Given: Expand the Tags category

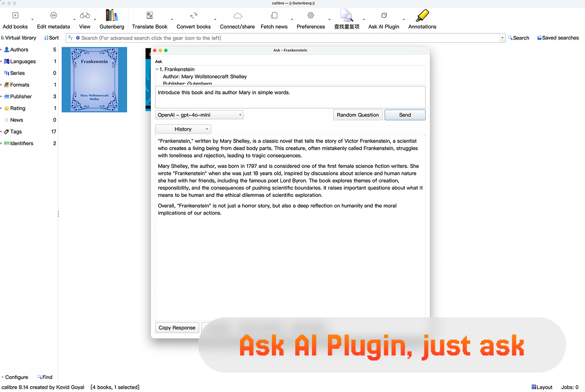Looking at the screenshot, I should click(x=2, y=132).
